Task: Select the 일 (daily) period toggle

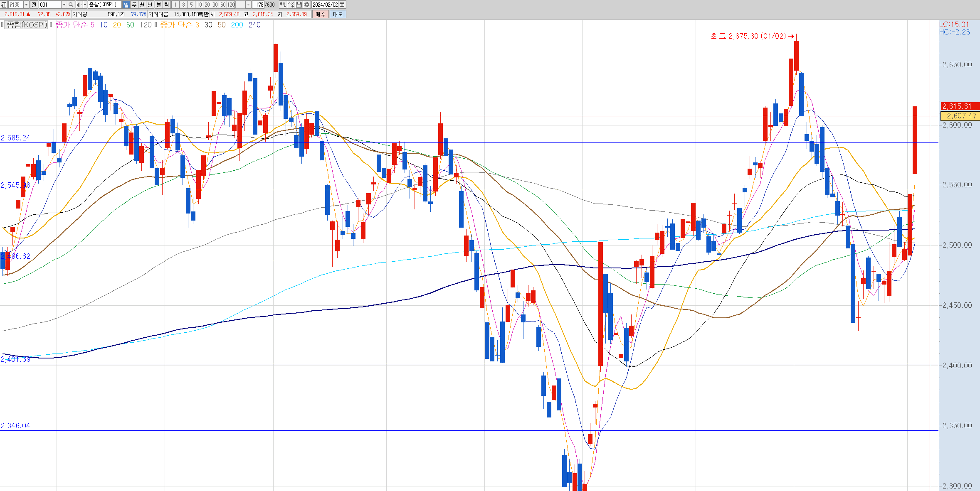Action: click(126, 5)
